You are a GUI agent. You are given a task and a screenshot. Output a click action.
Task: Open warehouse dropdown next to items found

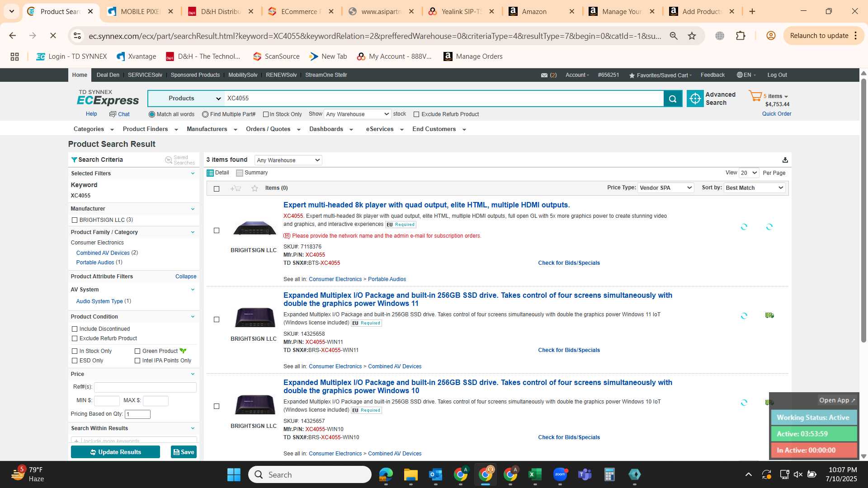click(x=288, y=160)
